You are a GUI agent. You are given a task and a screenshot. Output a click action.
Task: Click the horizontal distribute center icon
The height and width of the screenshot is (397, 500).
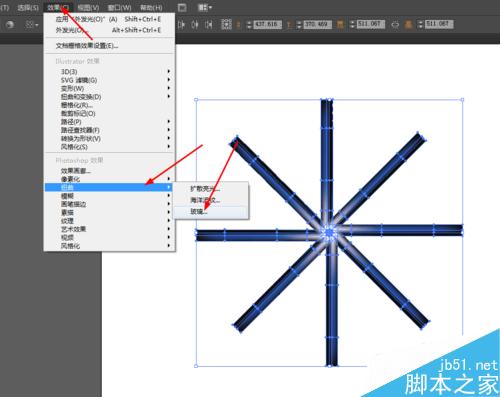[195, 24]
